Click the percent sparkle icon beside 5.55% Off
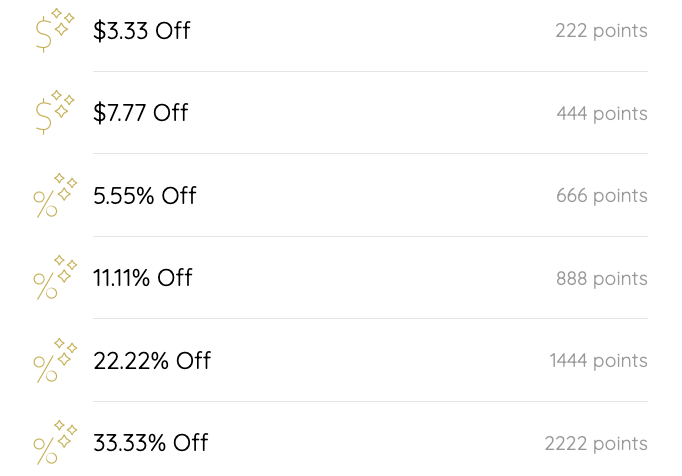This screenshot has height=476, width=682. coord(55,195)
